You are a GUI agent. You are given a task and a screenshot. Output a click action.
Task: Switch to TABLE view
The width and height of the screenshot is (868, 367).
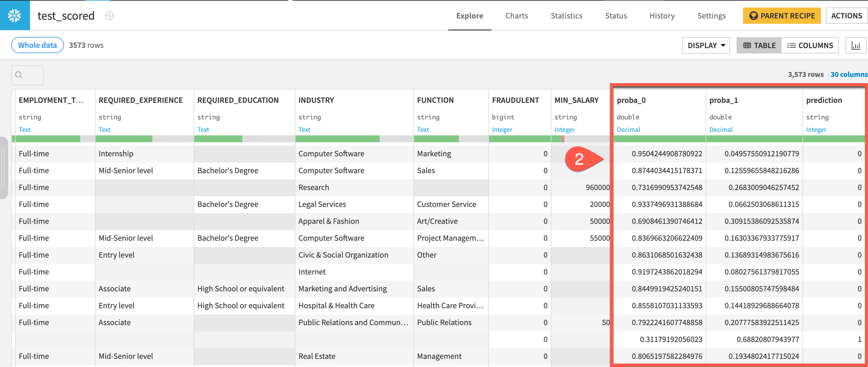click(759, 46)
